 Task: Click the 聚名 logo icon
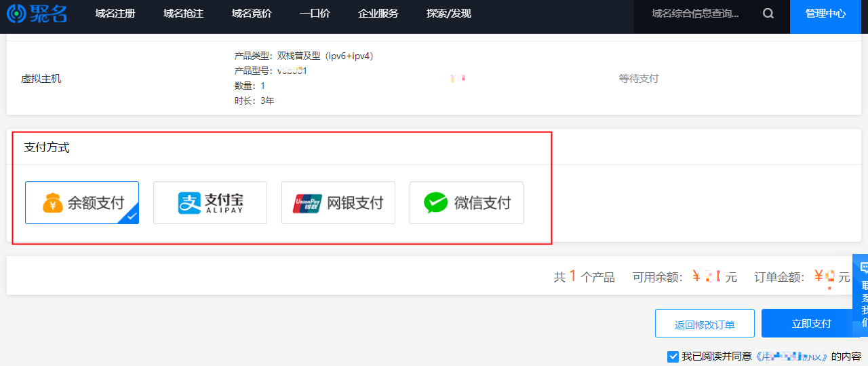(x=17, y=14)
